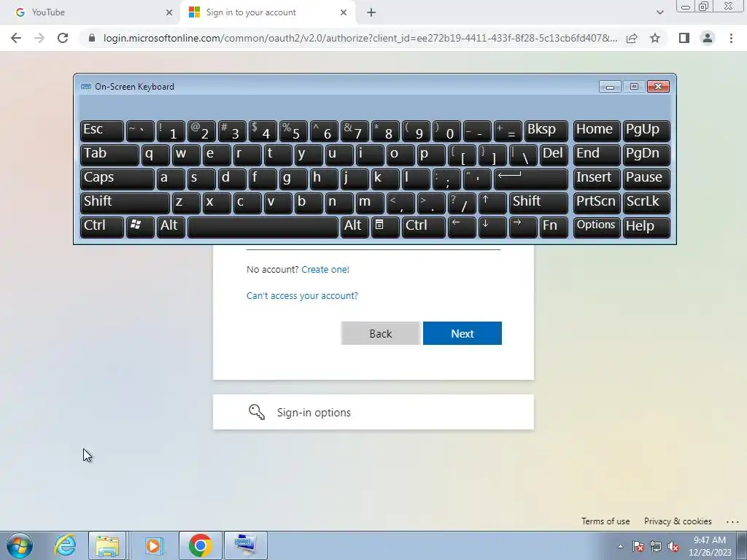The height and width of the screenshot is (560, 747).
Task: Open the Windows Start menu
Action: tap(20, 545)
